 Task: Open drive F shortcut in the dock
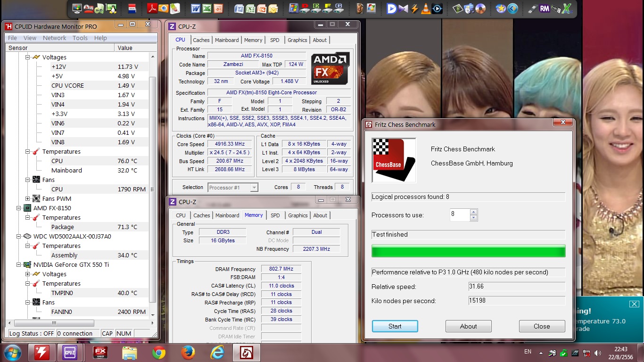[x=328, y=8]
